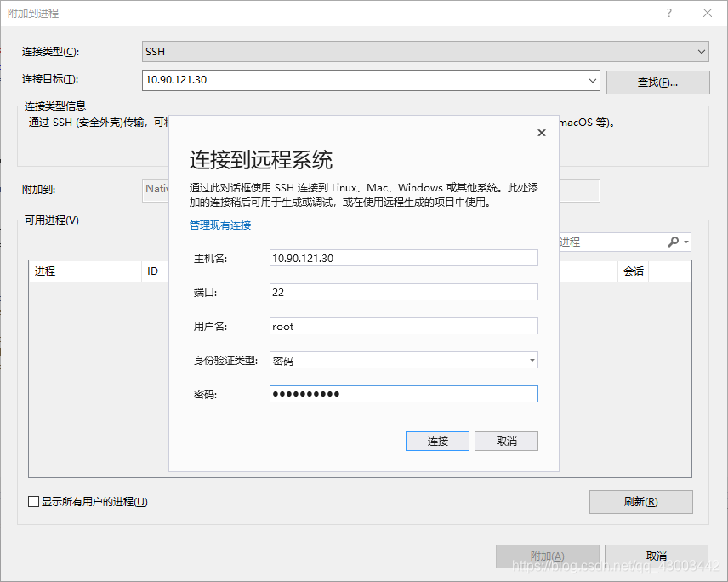The image size is (728, 582).
Task: Click the search magnifier icon
Action: pos(673,242)
